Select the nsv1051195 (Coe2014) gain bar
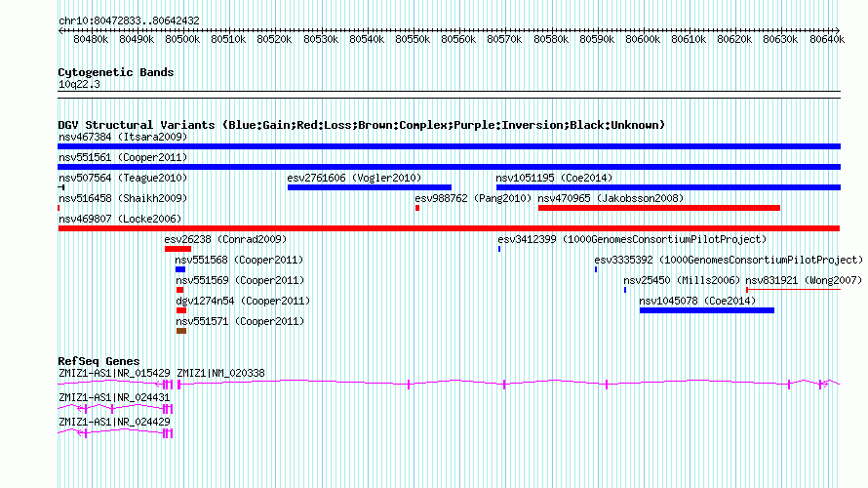The image size is (868, 488). [x=668, y=187]
